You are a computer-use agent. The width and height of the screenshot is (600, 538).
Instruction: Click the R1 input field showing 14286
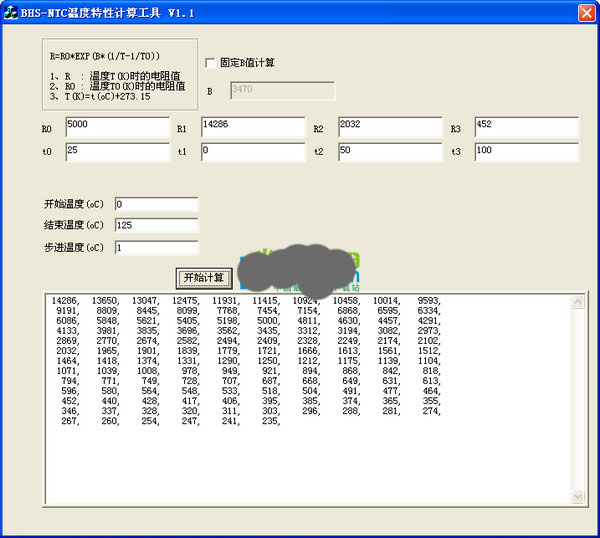(253, 127)
